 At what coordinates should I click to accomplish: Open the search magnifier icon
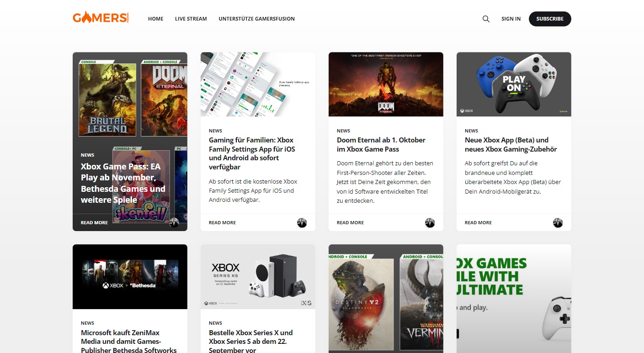[486, 19]
